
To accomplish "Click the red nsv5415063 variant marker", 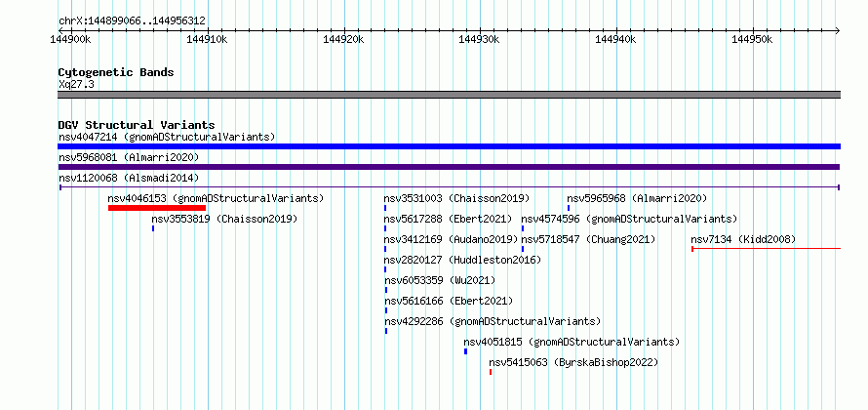I will (x=491, y=372).
